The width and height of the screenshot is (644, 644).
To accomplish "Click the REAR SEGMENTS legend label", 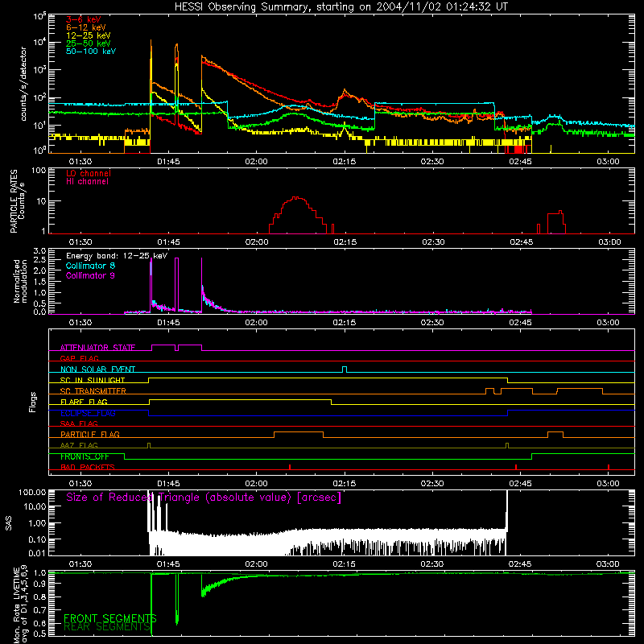I will 107,627.
